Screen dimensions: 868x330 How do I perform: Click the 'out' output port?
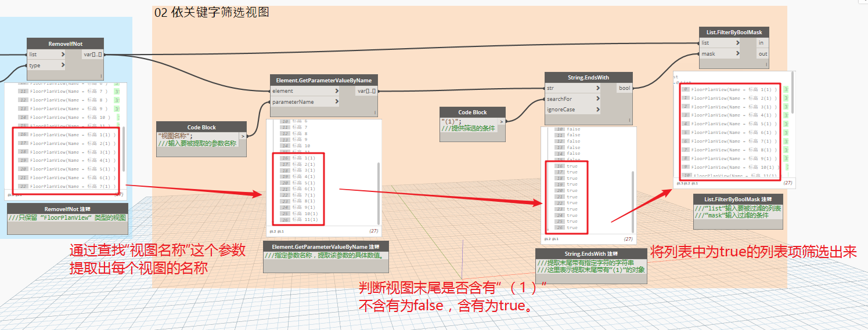pyautogui.click(x=763, y=54)
